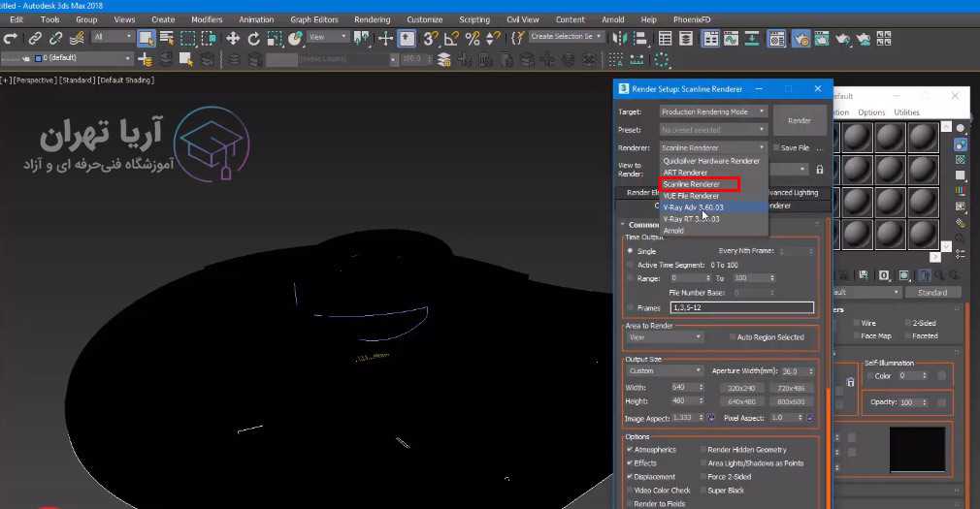Choose Arnold in the renderer list
This screenshot has height=509, width=980.
coord(714,231)
